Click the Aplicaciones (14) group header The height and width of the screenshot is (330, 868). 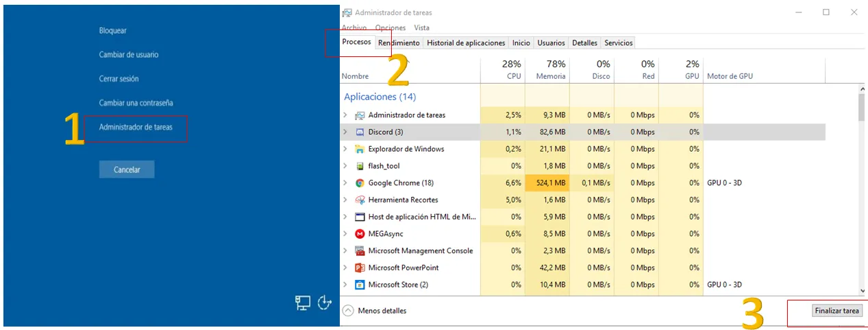coord(380,97)
